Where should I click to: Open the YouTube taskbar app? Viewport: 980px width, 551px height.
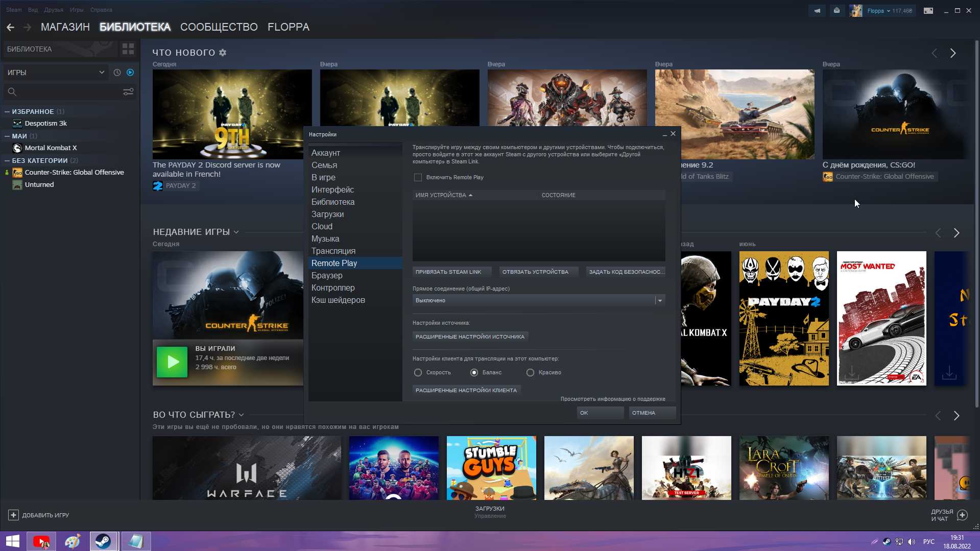click(41, 541)
